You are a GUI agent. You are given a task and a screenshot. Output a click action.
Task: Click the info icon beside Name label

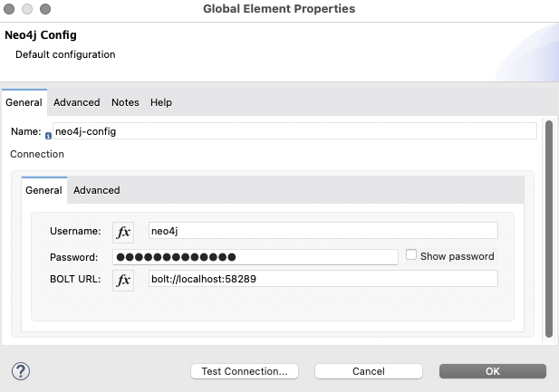pos(48,136)
